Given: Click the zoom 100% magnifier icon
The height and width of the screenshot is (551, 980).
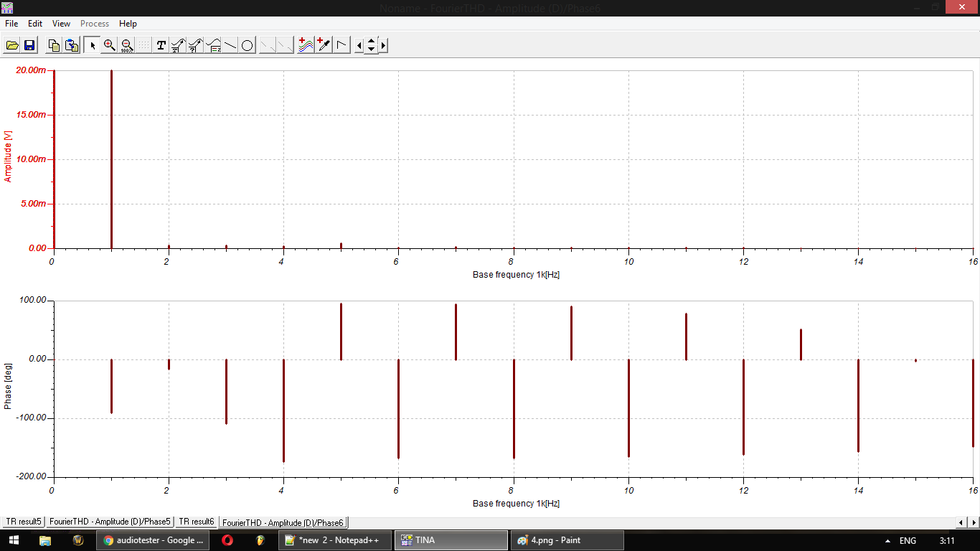Looking at the screenshot, I should point(126,45).
